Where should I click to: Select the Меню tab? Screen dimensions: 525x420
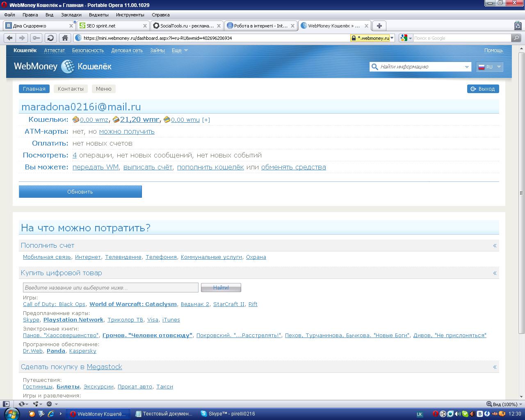[104, 89]
